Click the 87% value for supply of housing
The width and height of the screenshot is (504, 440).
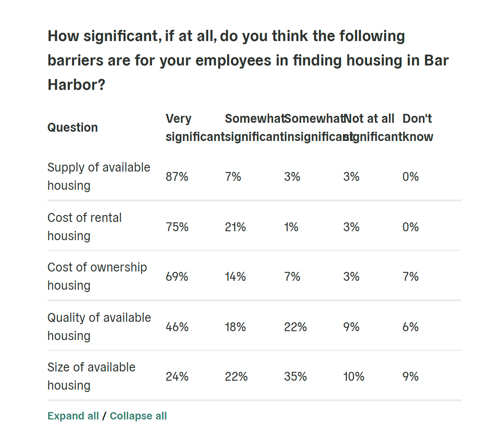pos(177,176)
